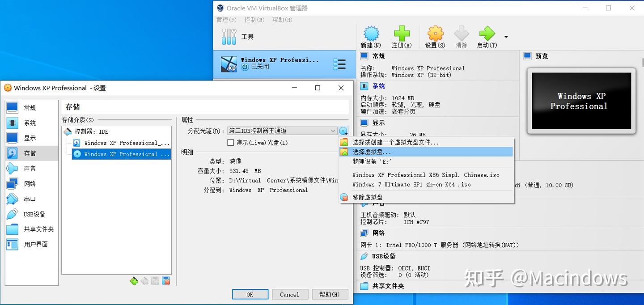The image size is (644, 305).
Task: Click the 新建(N) new VM toolbar icon
Action: 371,34
